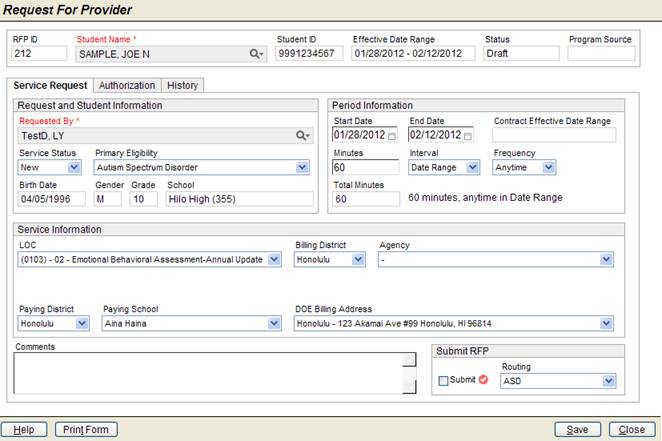Viewport: 662px width, 441px height.
Task: Expand the LOC dropdown list
Action: click(x=149, y=260)
